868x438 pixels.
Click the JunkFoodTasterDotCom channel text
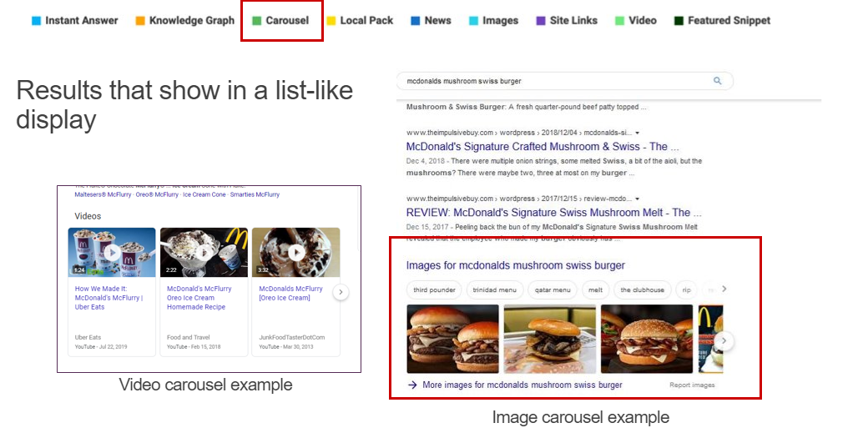click(292, 337)
